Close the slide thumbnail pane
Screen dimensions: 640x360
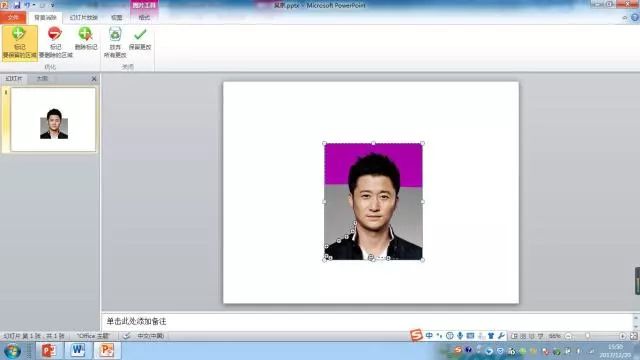(x=94, y=79)
